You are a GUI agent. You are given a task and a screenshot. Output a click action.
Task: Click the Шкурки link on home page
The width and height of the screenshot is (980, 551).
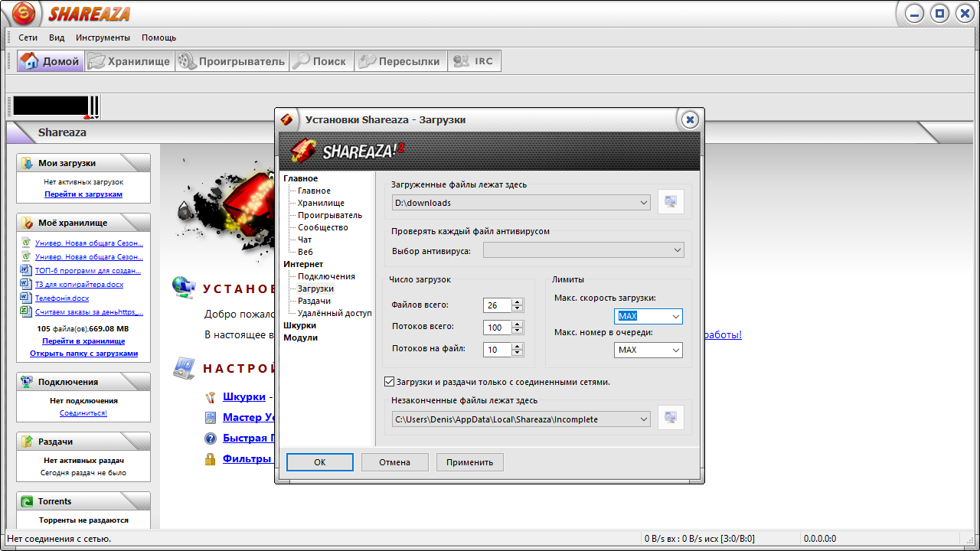(244, 396)
